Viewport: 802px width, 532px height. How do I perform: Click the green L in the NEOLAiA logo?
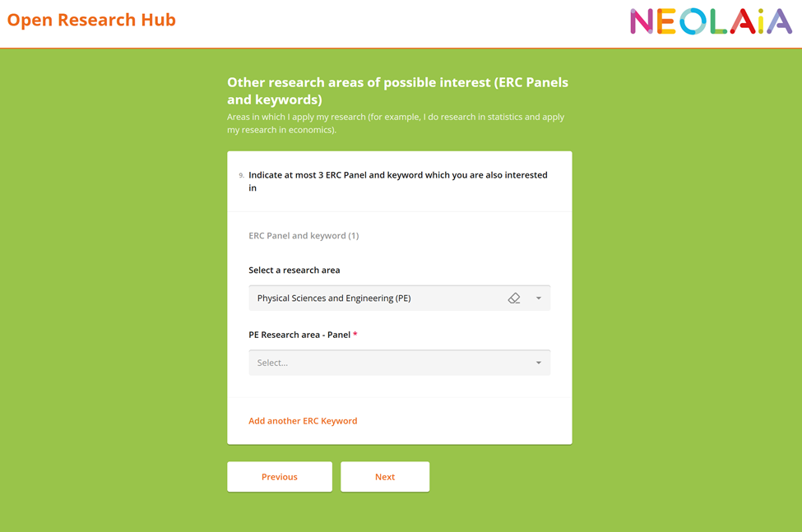click(718, 22)
